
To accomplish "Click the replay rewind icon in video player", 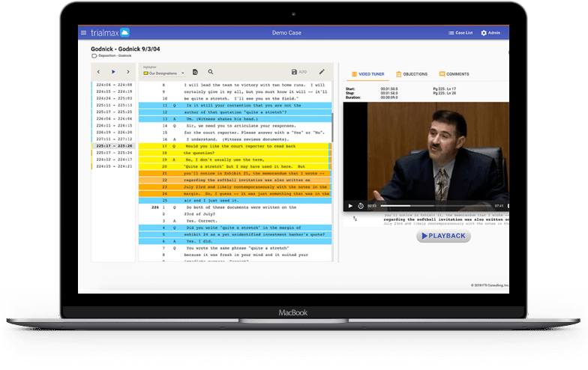I will click(361, 206).
